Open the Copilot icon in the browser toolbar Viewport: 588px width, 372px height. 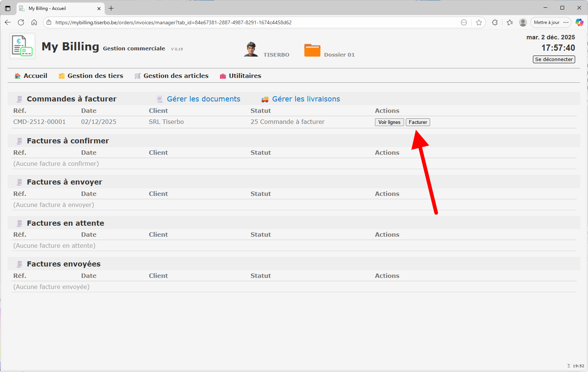579,22
